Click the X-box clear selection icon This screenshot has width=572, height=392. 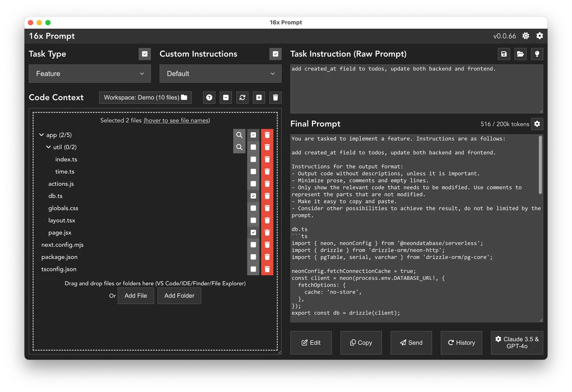(x=259, y=98)
